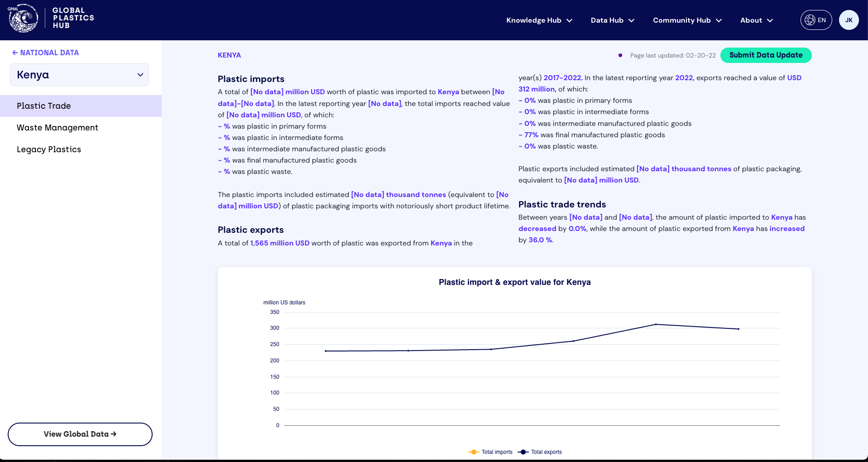Click the 2022 peak export data point
868x462 pixels.
tap(656, 324)
